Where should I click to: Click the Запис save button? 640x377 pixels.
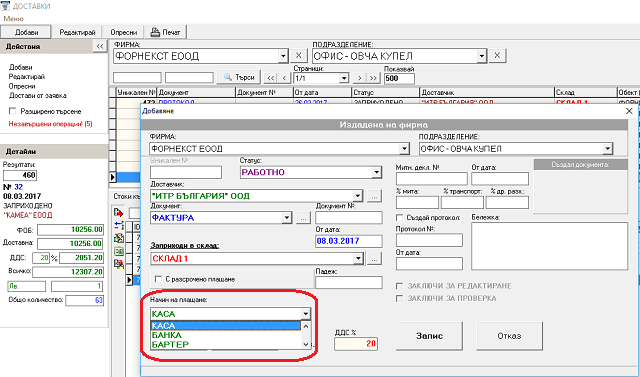click(x=429, y=336)
